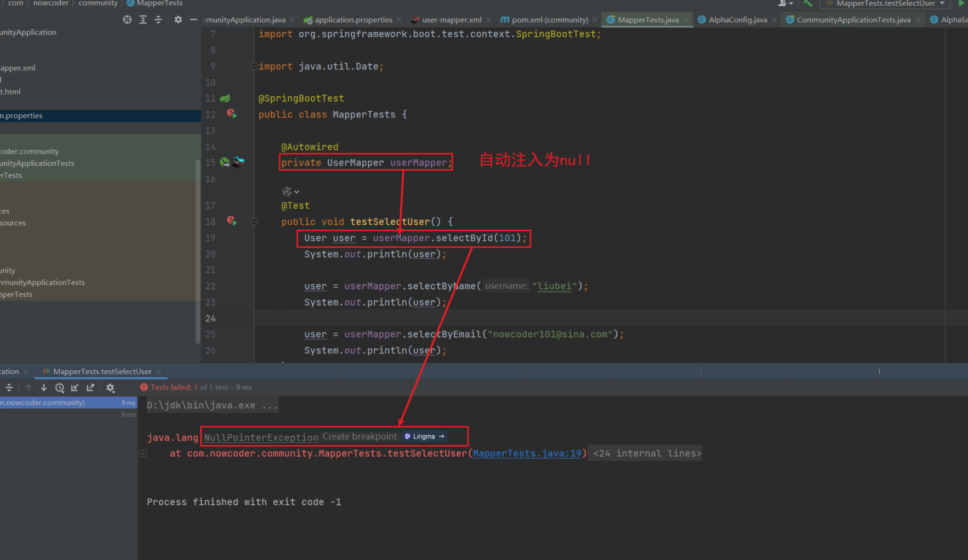Open MapperTests.testSelectUser run configuration dropdown
Image resolution: width=968 pixels, height=560 pixels.
pos(885,4)
